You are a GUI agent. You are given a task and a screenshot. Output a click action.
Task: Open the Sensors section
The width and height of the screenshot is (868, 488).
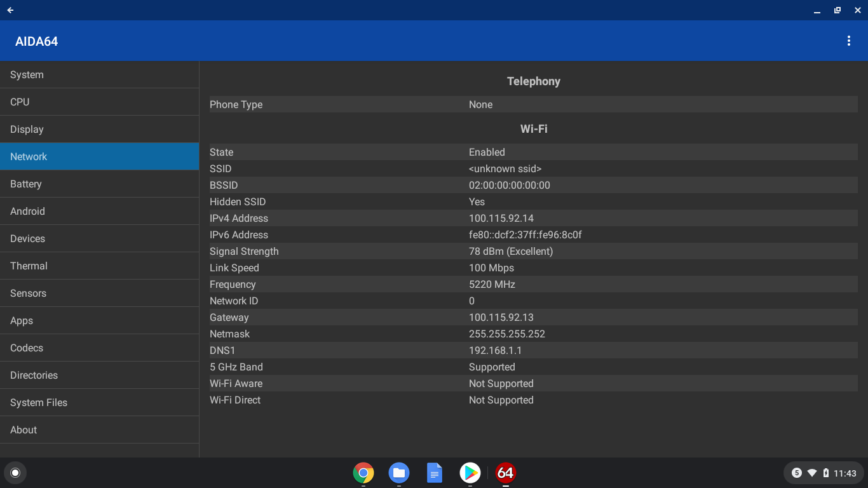[100, 293]
